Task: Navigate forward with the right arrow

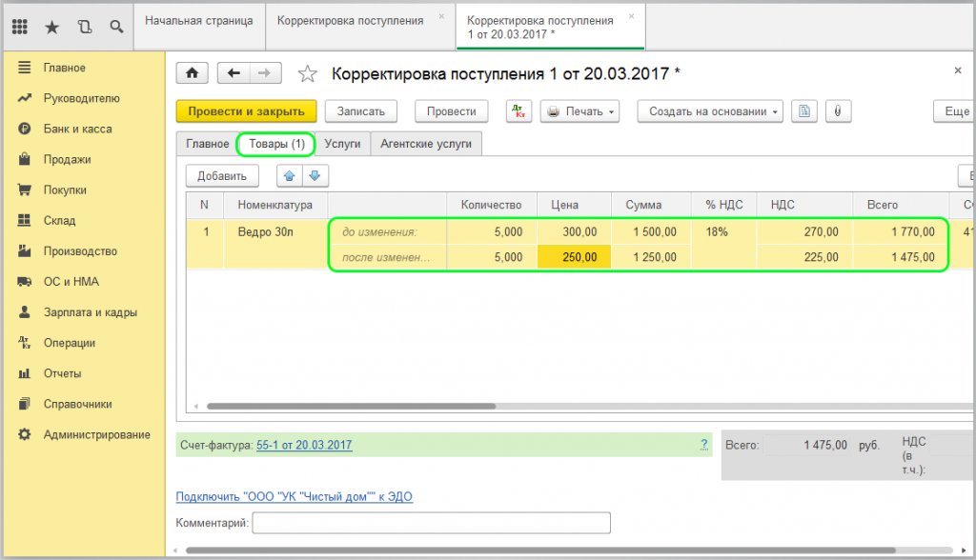Action: [x=265, y=73]
